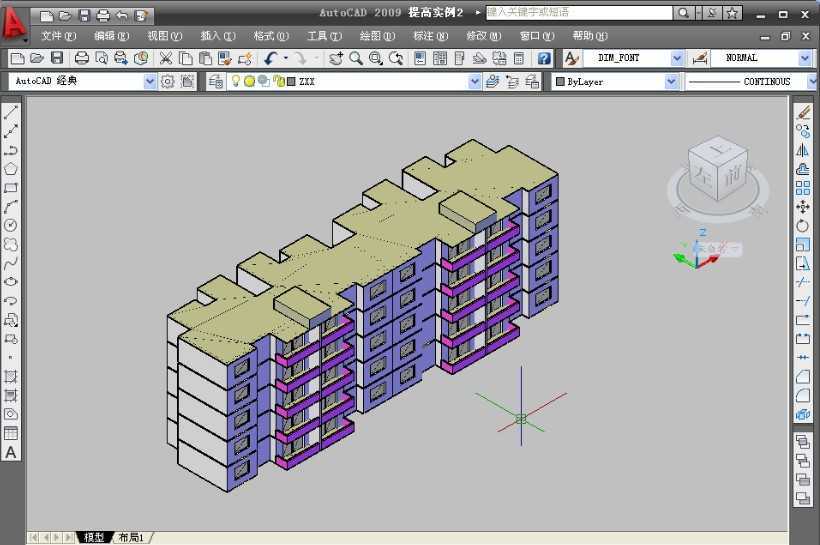Click the Help question mark button

544,58
